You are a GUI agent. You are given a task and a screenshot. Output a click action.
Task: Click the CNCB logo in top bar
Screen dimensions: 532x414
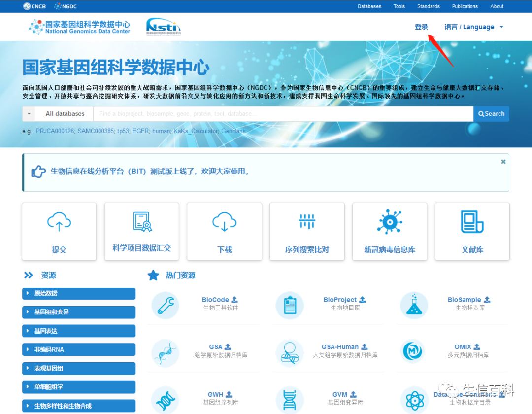34,6
